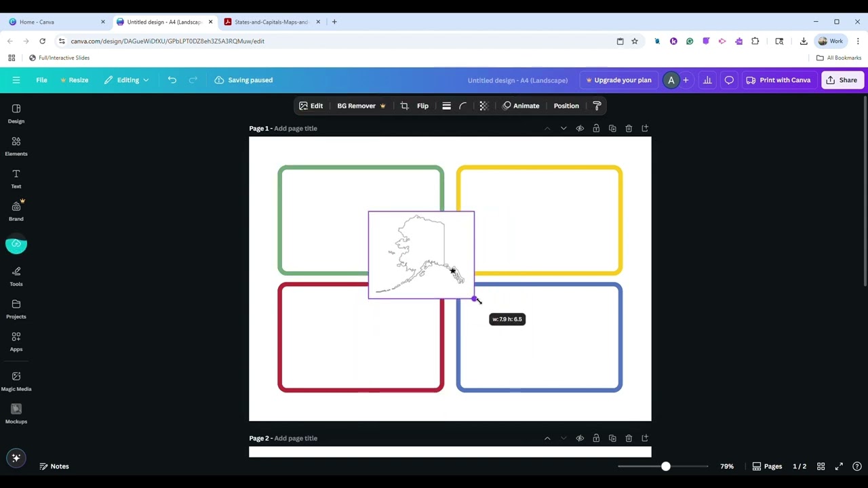Undo the last action
Screen dimensions: 868x488
[x=172, y=80]
